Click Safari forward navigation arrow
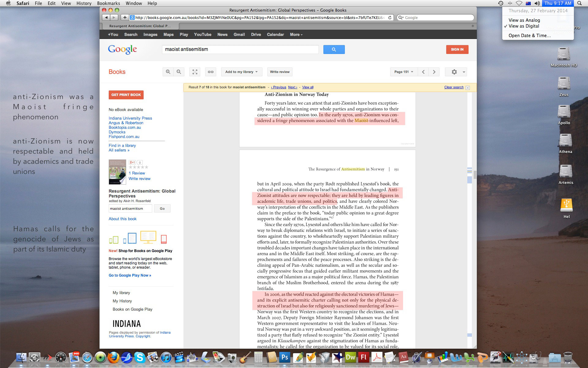Viewport: 588px width, 368px height. 114,17
